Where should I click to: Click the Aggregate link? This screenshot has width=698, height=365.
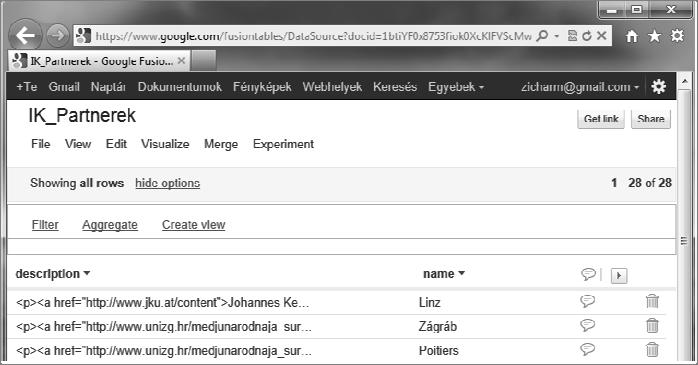(x=110, y=225)
